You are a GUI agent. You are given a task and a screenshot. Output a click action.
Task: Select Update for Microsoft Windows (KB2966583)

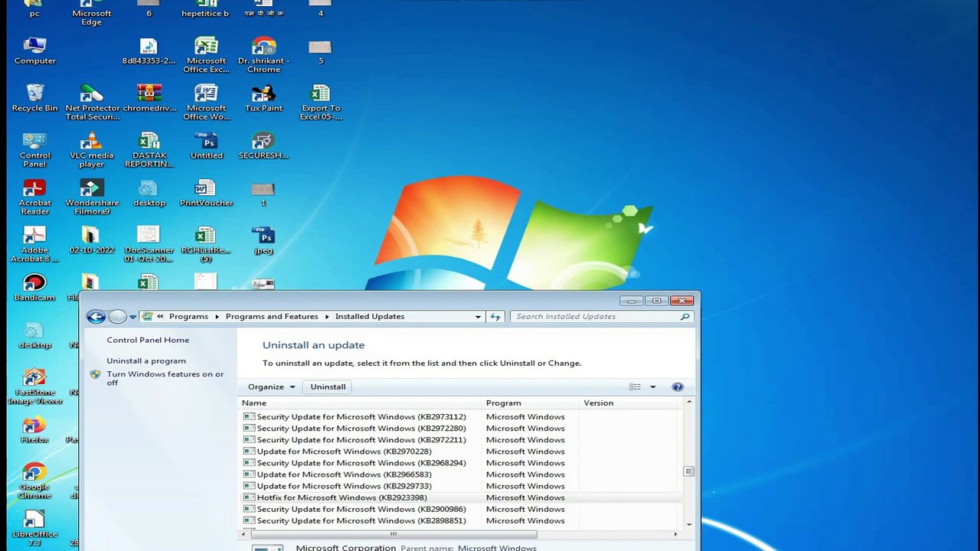pos(459,474)
